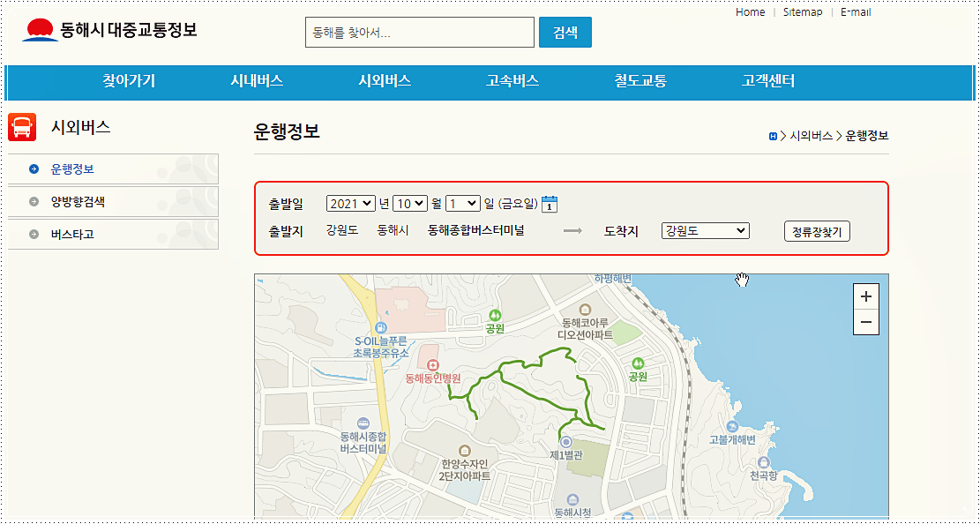Open the 고객센터 menu
This screenshot has width=980, height=524.
click(x=768, y=81)
